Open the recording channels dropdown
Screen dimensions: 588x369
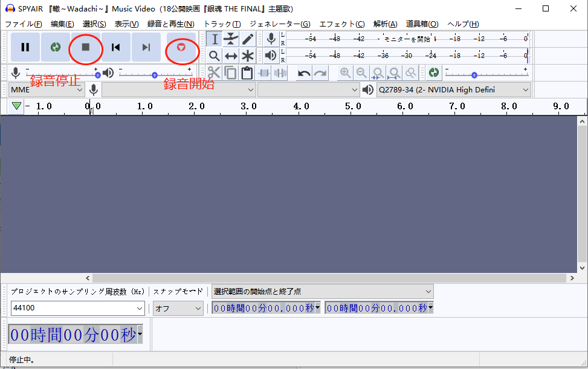tap(309, 90)
